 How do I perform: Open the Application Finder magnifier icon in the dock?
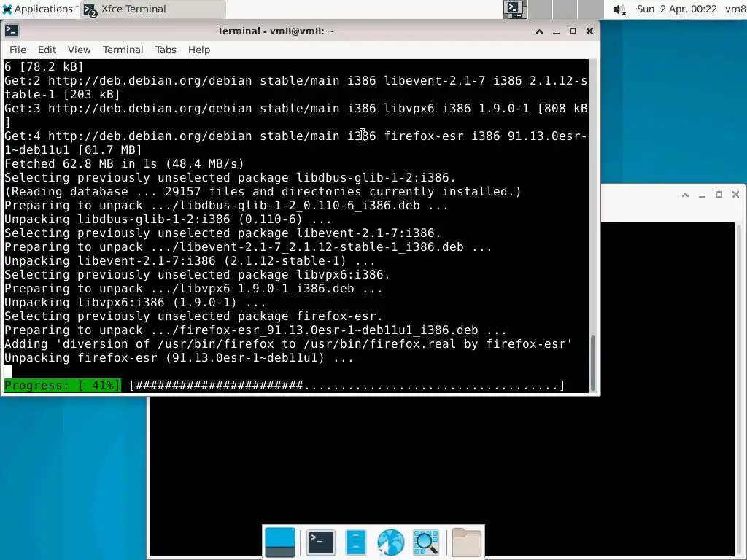pyautogui.click(x=425, y=542)
